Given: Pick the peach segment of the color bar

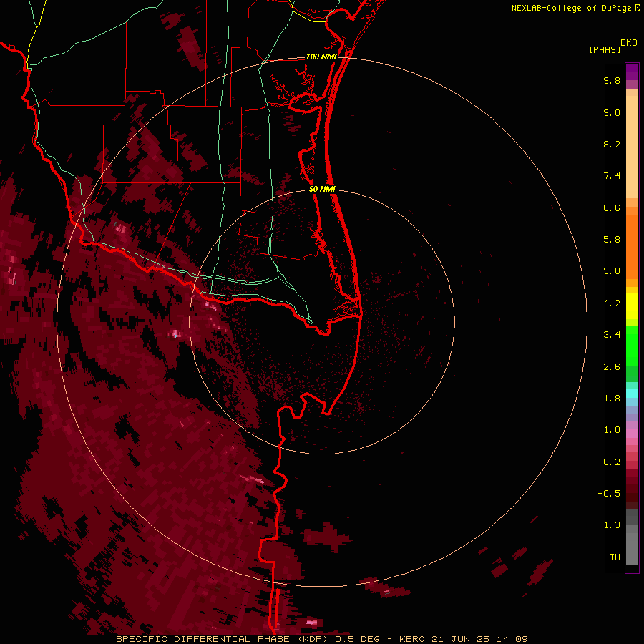Looking at the screenshot, I should click(x=632, y=147).
